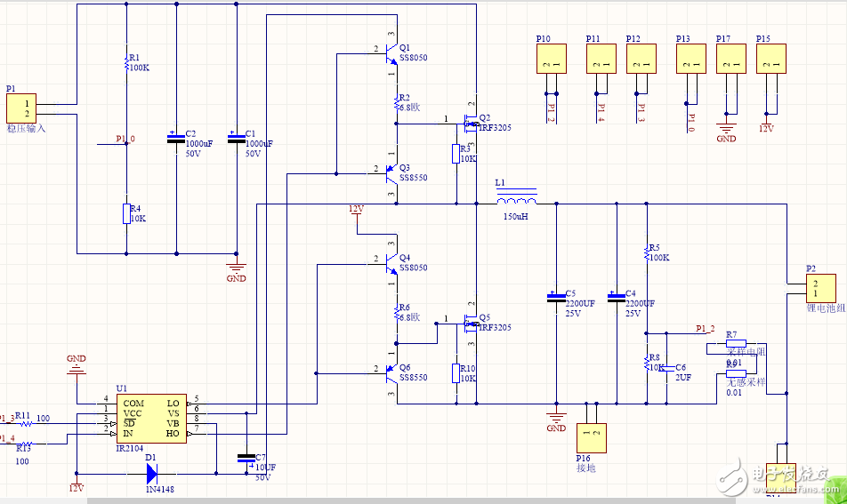Click the HO pin label on U1
The image size is (847, 504).
[x=173, y=433]
